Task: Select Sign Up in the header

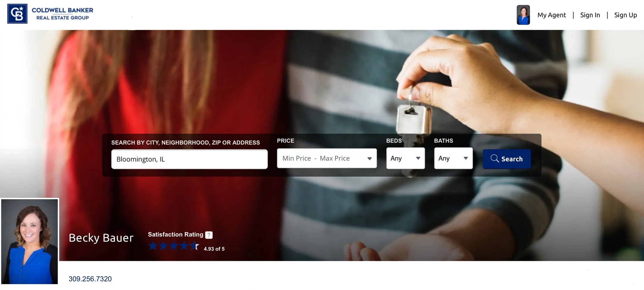Action: (x=626, y=15)
